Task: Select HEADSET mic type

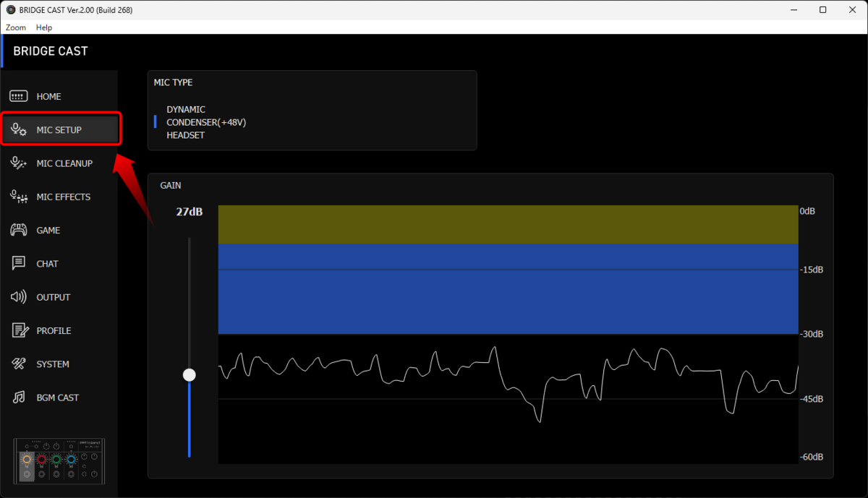Action: coord(185,135)
